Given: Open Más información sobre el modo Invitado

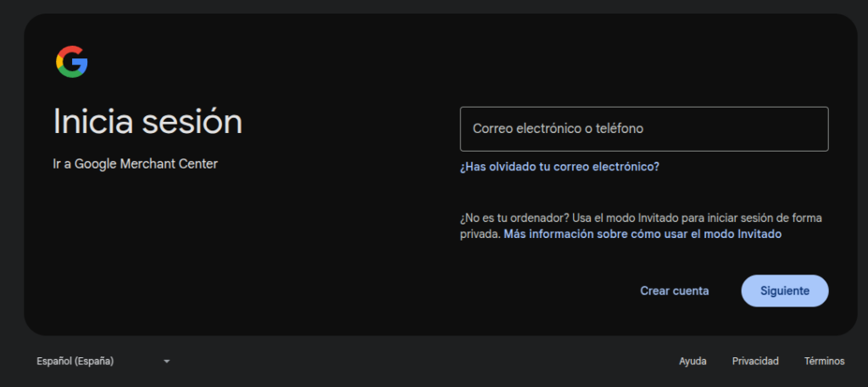Looking at the screenshot, I should 643,234.
